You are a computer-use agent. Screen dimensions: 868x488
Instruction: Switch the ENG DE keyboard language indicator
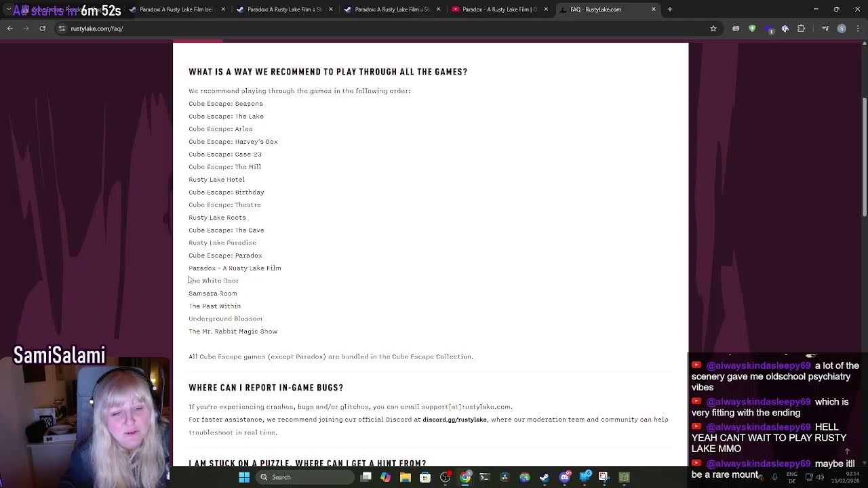[792, 477]
